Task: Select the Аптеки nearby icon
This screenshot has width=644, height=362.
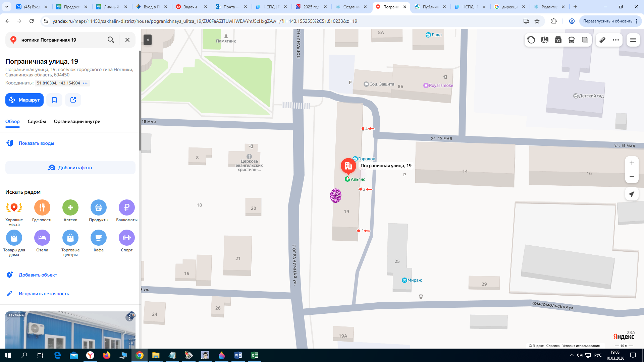Action: (70, 207)
